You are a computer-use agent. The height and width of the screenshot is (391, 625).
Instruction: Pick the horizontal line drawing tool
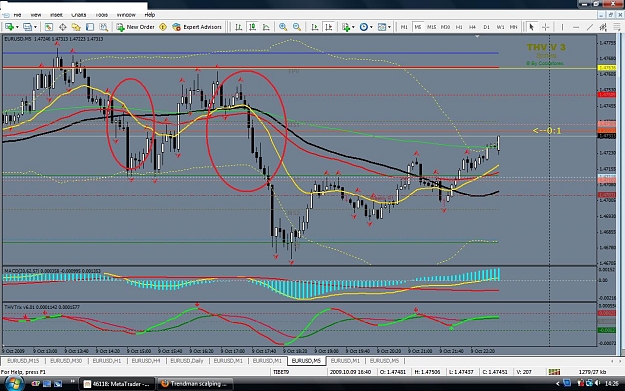click(576, 27)
